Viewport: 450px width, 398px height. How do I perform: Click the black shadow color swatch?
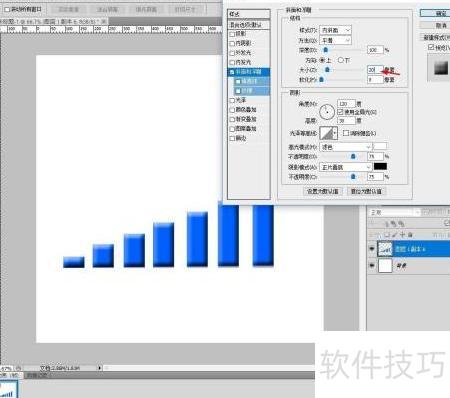click(380, 166)
